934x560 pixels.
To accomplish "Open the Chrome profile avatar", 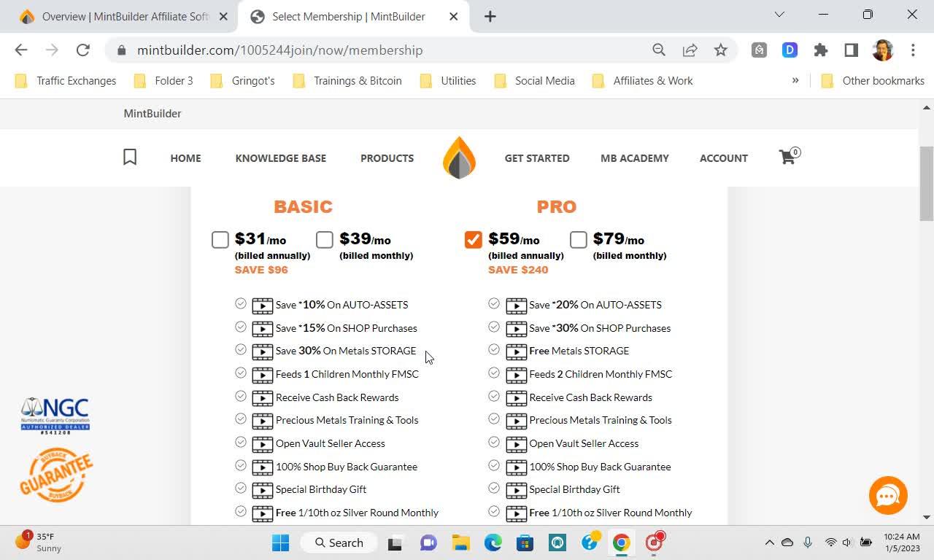I will tap(883, 50).
